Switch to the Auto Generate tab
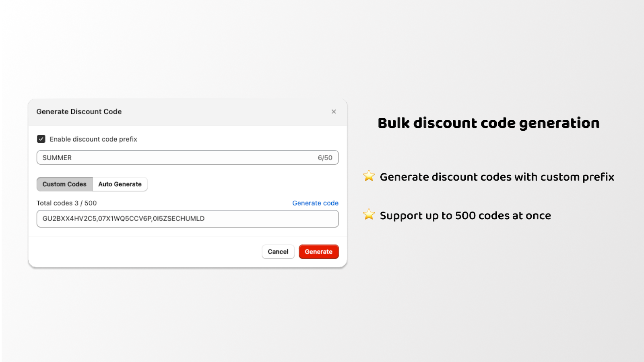 click(x=120, y=184)
